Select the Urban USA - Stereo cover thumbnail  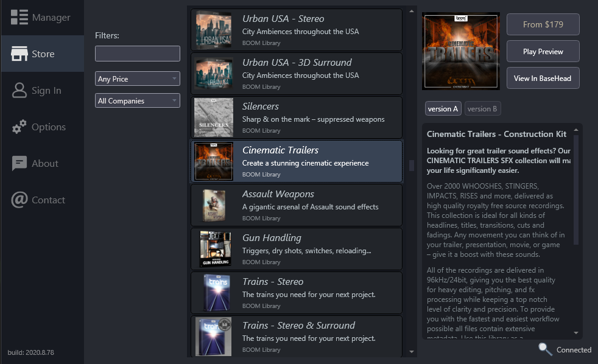point(214,30)
